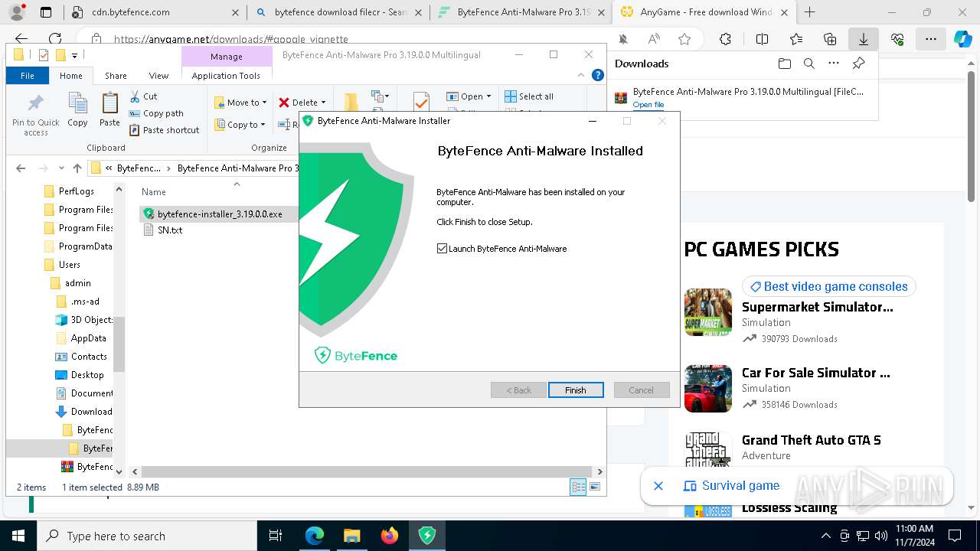This screenshot has height=551, width=980.
Task: Search downloads with magnifier icon
Action: click(x=808, y=64)
